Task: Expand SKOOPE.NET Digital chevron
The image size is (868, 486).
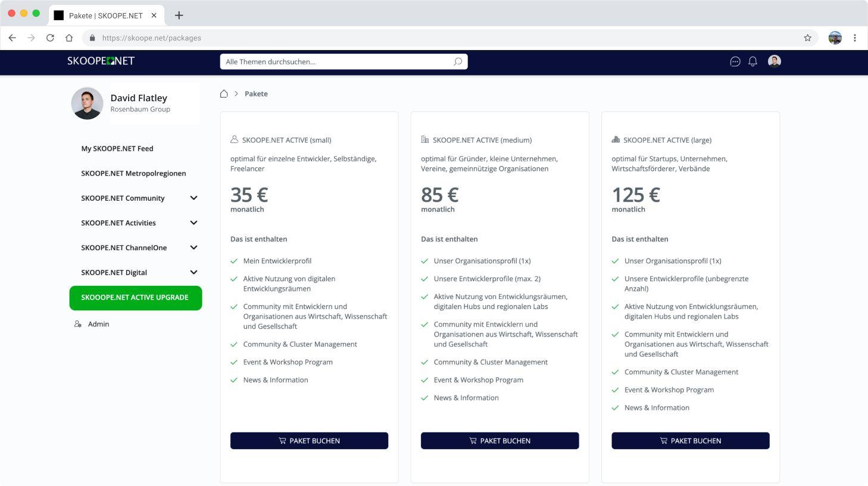Action: [193, 272]
